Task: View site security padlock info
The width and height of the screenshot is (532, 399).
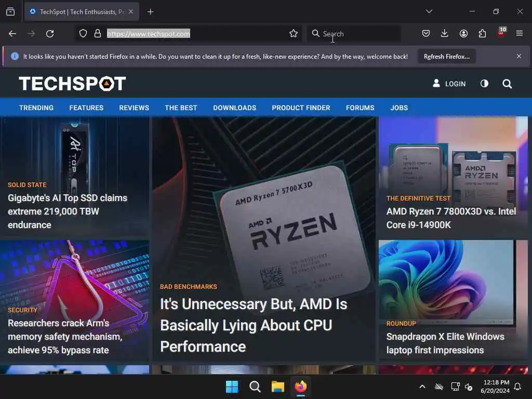Action: [98, 34]
